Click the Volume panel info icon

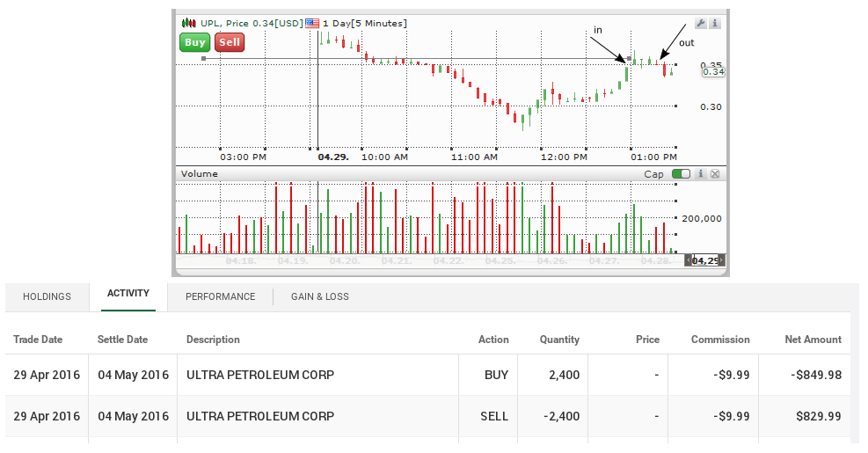point(701,174)
